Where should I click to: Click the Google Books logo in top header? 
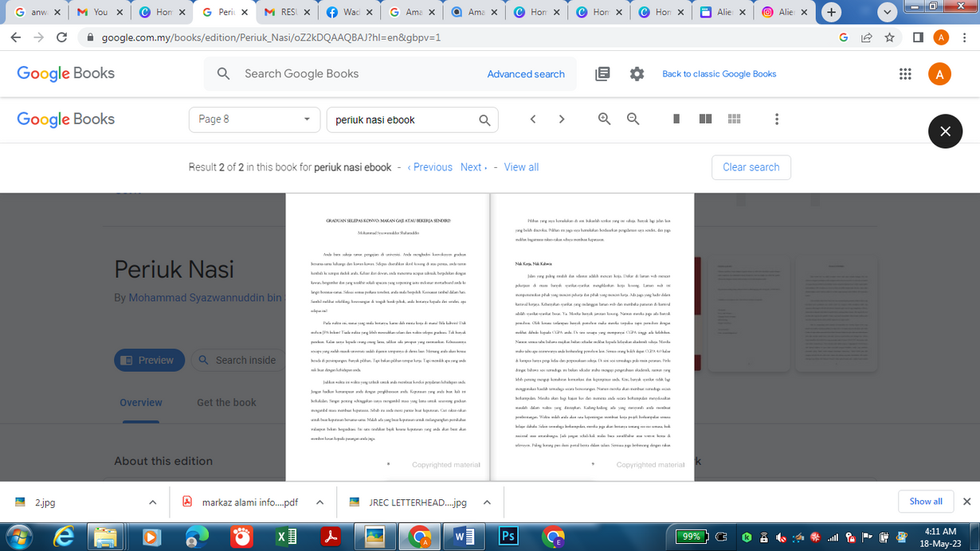pyautogui.click(x=66, y=73)
